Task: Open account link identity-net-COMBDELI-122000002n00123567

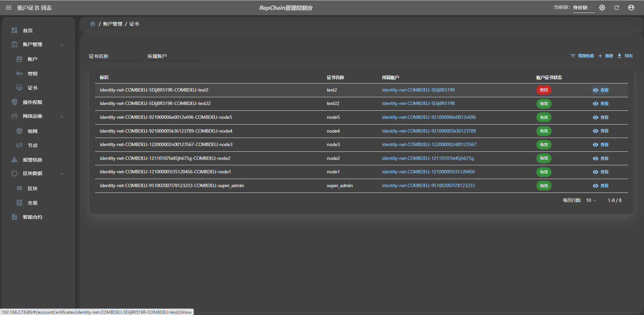Action: tap(429, 144)
